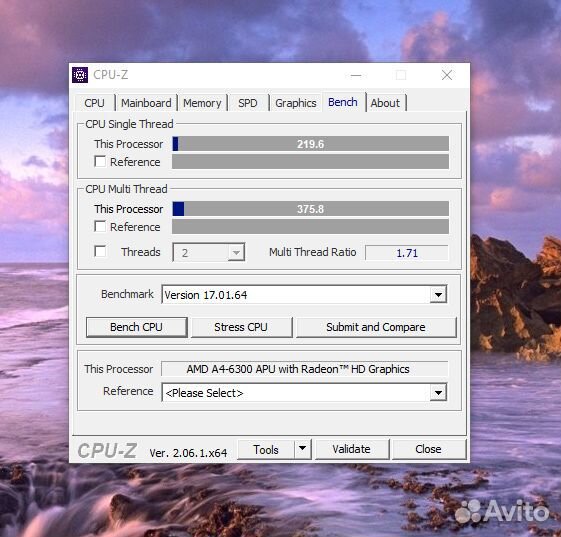Expand the Tools dropdown arrow

click(x=303, y=449)
